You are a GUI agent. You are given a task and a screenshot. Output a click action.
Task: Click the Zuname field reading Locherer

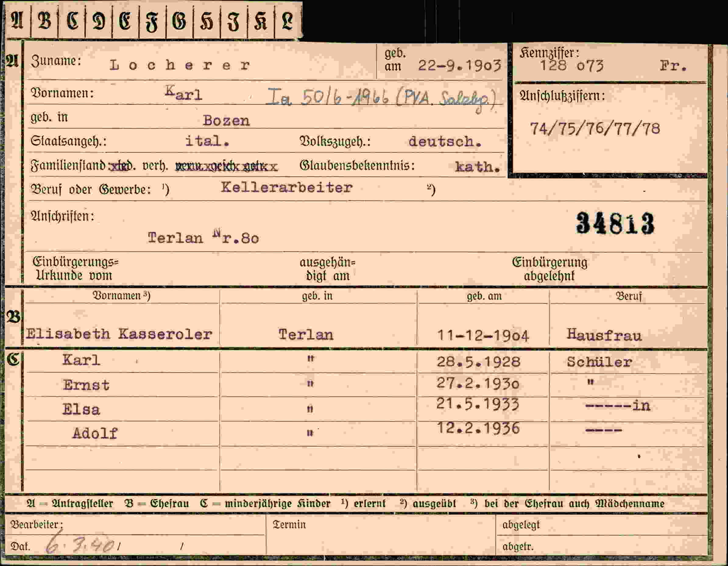180,65
